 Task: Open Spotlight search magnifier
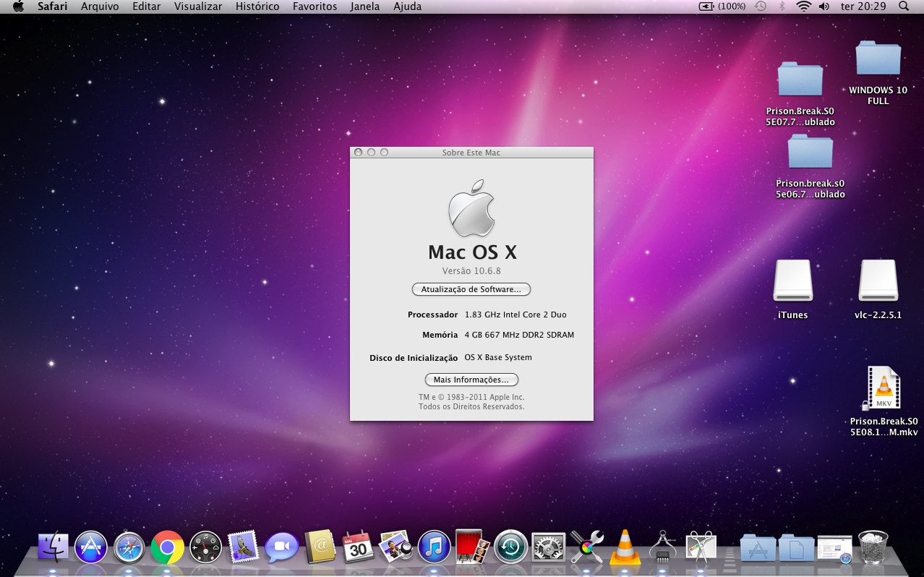click(904, 7)
